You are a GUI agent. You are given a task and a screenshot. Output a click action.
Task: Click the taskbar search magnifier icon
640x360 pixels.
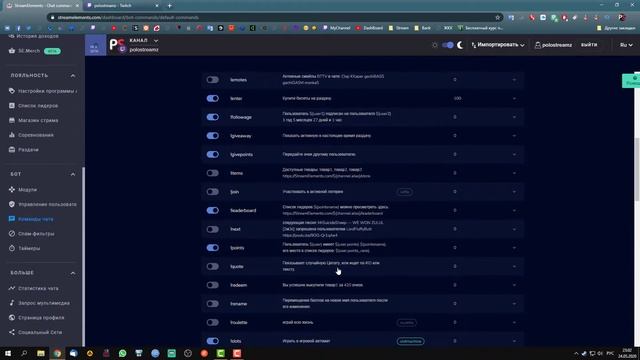click(x=24, y=353)
